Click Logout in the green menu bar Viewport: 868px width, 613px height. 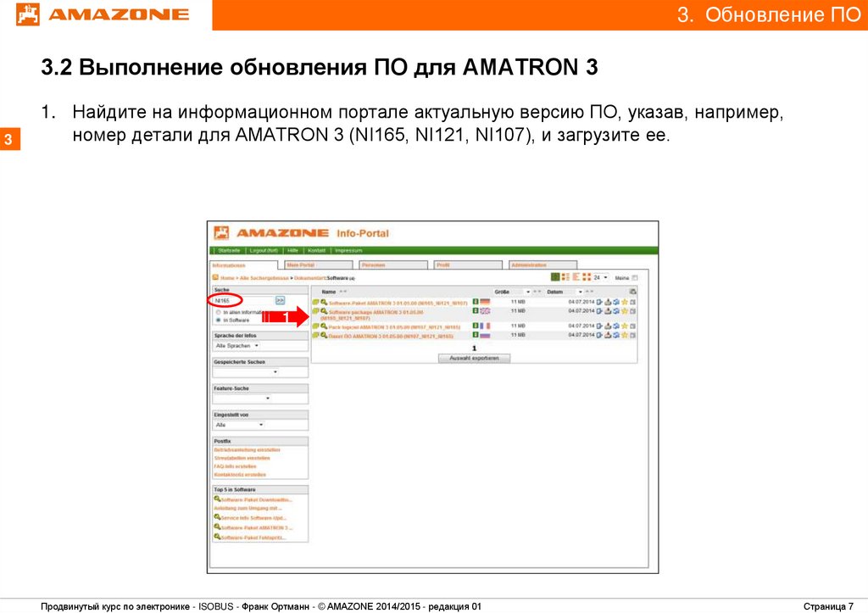[264, 250]
